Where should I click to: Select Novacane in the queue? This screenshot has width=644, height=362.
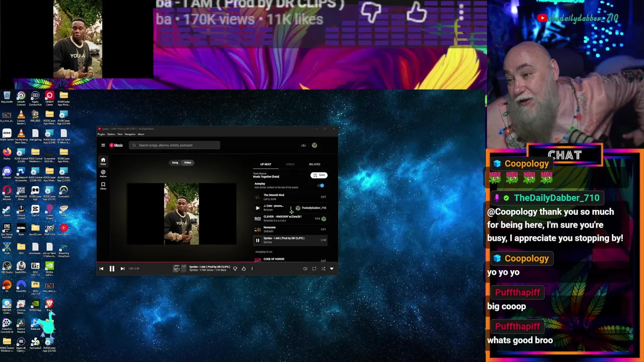(x=290, y=229)
